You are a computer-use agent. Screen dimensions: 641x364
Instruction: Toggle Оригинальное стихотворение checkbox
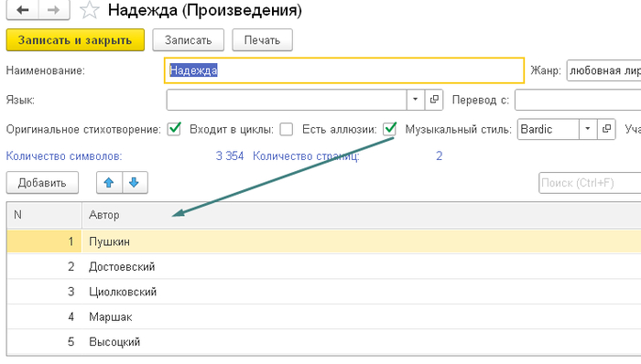tap(174, 129)
